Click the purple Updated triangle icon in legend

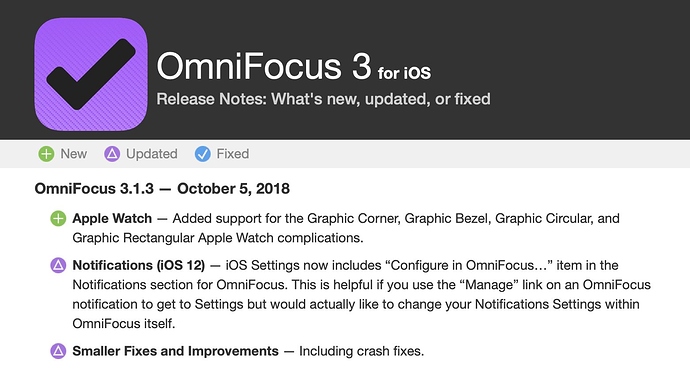click(x=112, y=154)
